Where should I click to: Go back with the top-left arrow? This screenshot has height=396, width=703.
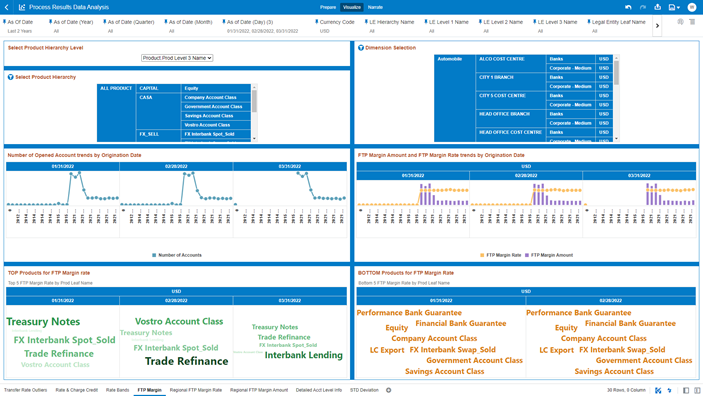click(x=7, y=7)
